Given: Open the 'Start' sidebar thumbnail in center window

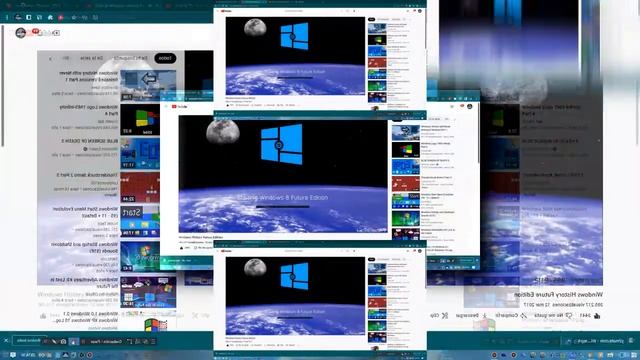Looking at the screenshot, I should tap(406, 201).
